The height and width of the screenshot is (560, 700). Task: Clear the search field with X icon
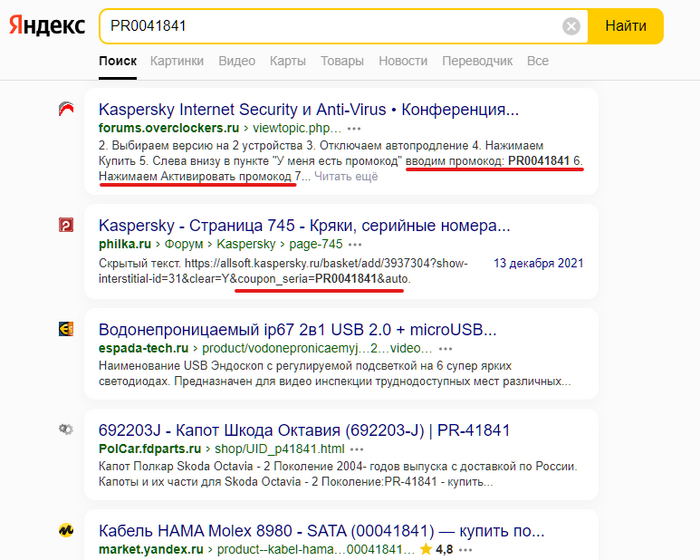click(571, 26)
